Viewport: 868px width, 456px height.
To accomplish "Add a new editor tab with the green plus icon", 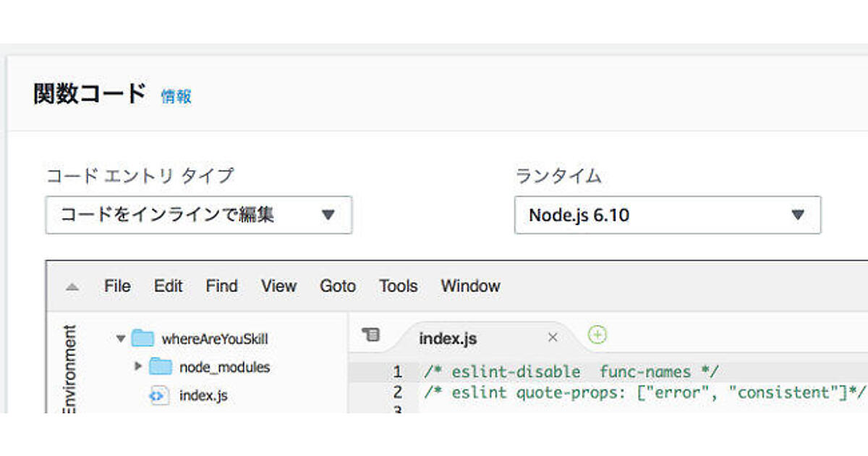I will tap(597, 334).
